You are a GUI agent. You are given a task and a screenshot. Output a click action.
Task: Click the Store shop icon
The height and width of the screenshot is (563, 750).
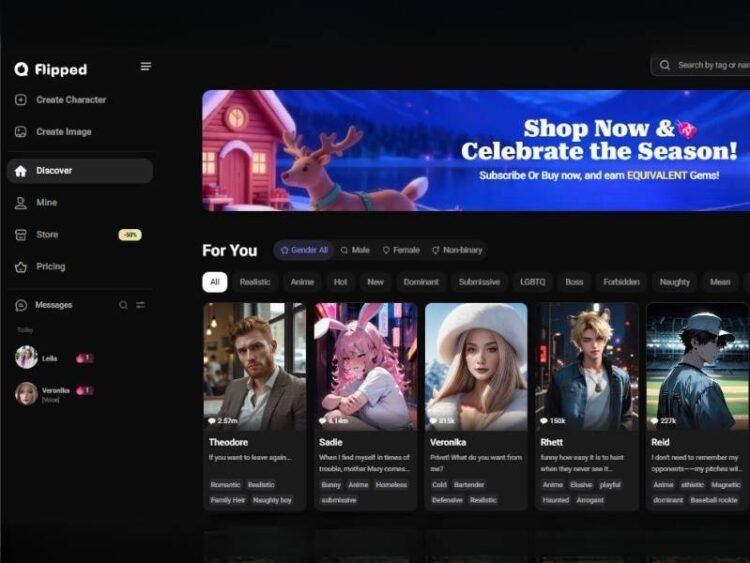click(x=21, y=235)
